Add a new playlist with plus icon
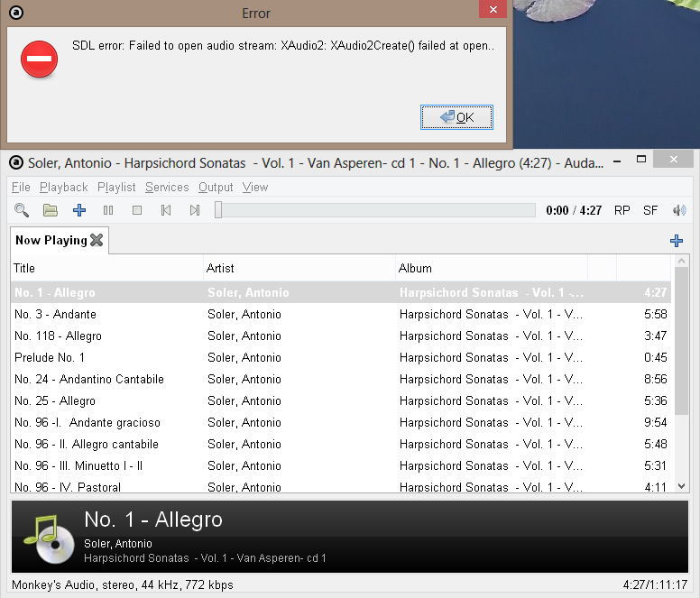The height and width of the screenshot is (598, 700). [x=677, y=241]
